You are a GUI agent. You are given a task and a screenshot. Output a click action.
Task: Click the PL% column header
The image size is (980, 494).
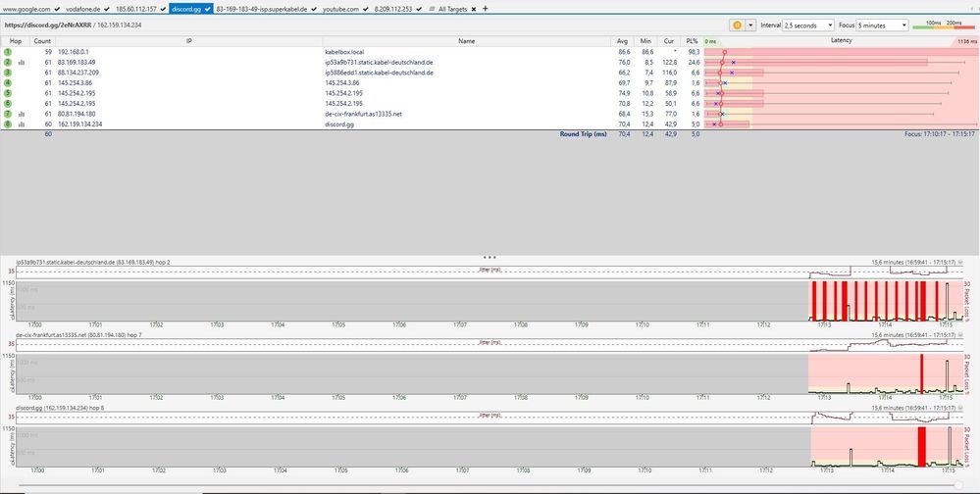(x=692, y=41)
